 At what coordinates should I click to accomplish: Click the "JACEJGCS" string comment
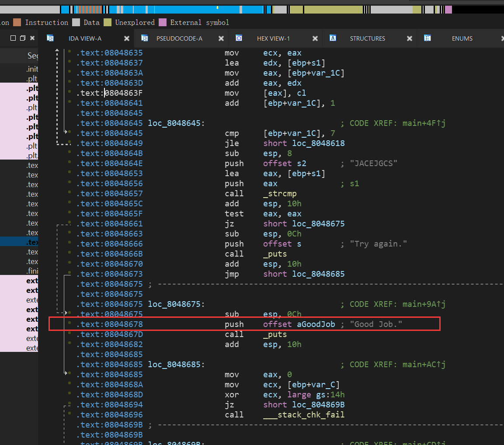point(373,163)
